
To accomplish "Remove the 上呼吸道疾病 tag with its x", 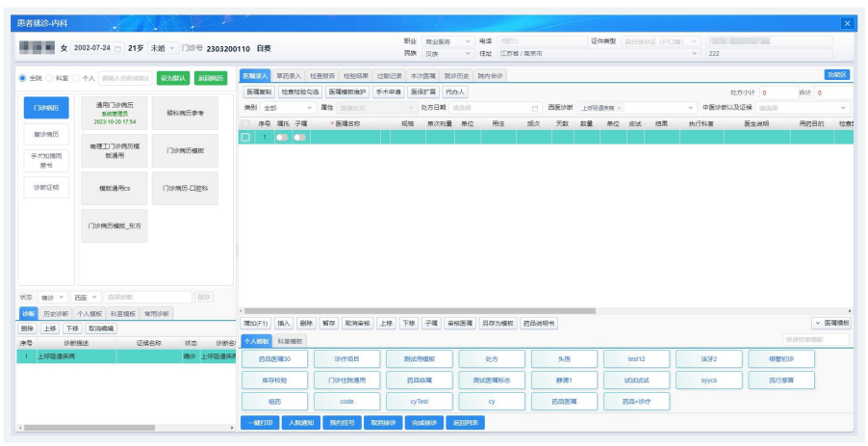I will [x=619, y=108].
